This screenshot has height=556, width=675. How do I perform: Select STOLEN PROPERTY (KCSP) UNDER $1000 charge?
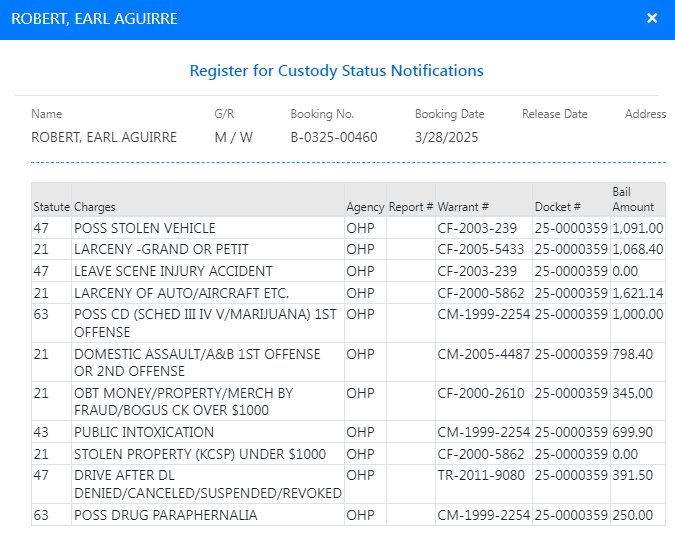pos(200,454)
